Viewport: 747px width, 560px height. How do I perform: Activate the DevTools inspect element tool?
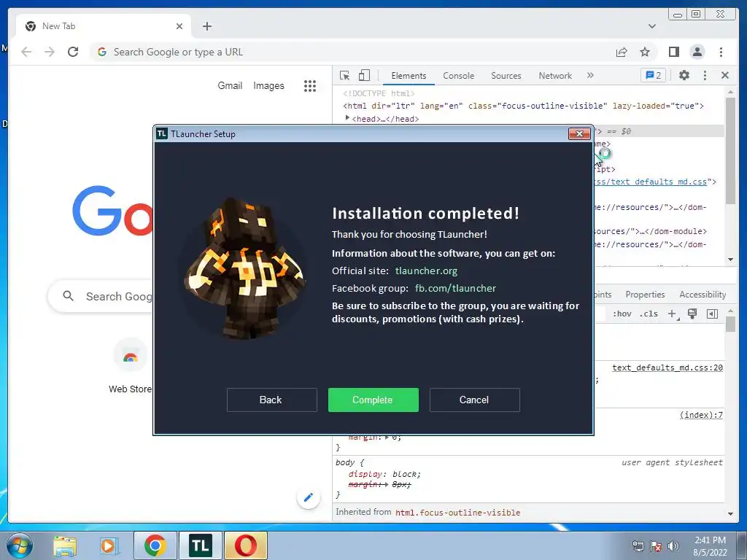pyautogui.click(x=344, y=75)
